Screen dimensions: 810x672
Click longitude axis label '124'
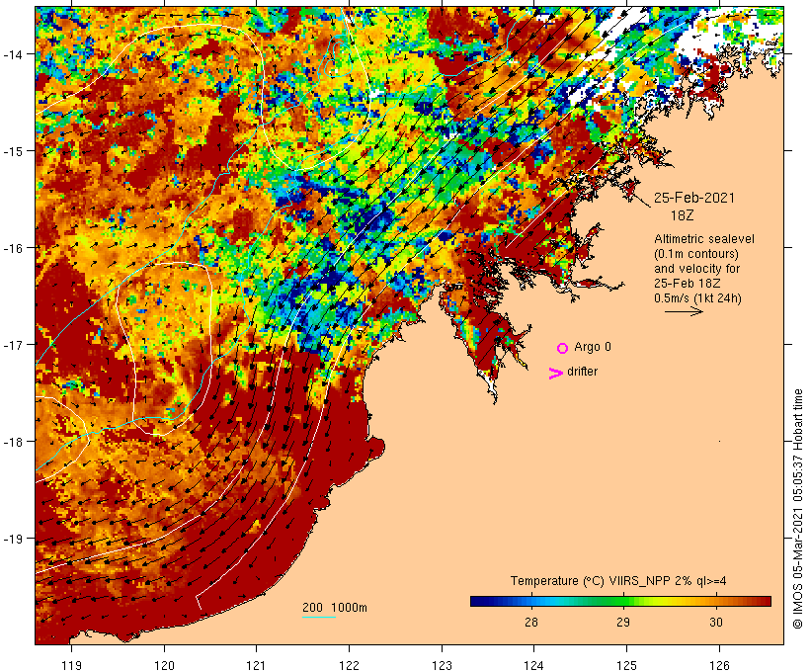[x=533, y=665]
